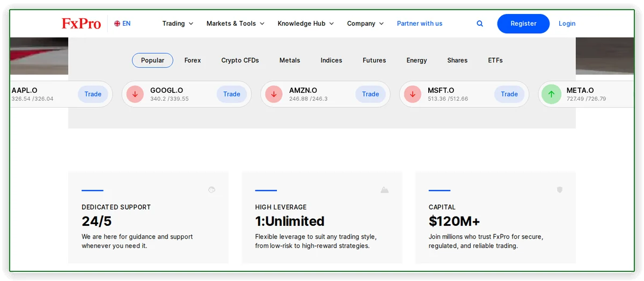The width and height of the screenshot is (644, 281).
Task: Open the Company dropdown menu
Action: point(365,24)
